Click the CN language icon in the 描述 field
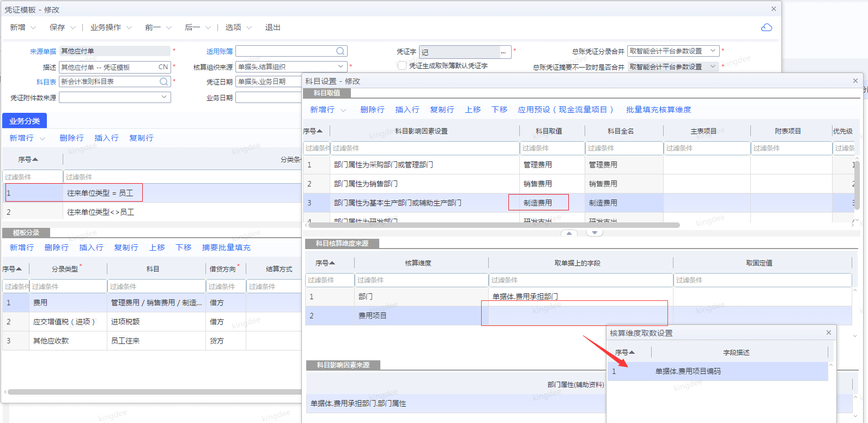The height and width of the screenshot is (423, 868). point(163,67)
